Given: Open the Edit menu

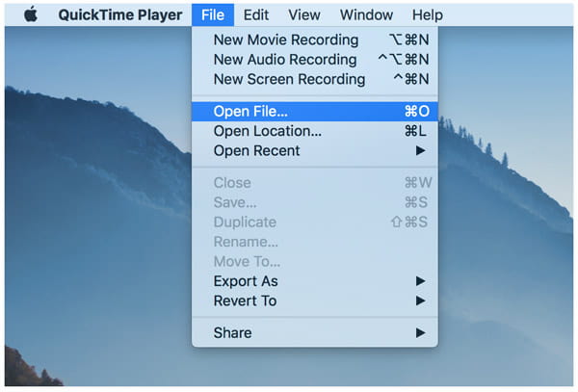Looking at the screenshot, I should 256,15.
